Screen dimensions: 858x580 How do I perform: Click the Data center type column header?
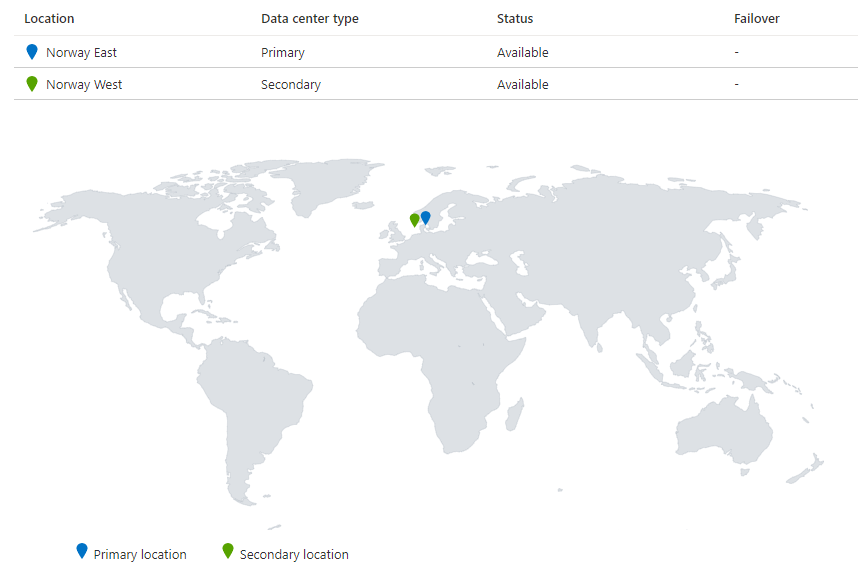point(309,19)
